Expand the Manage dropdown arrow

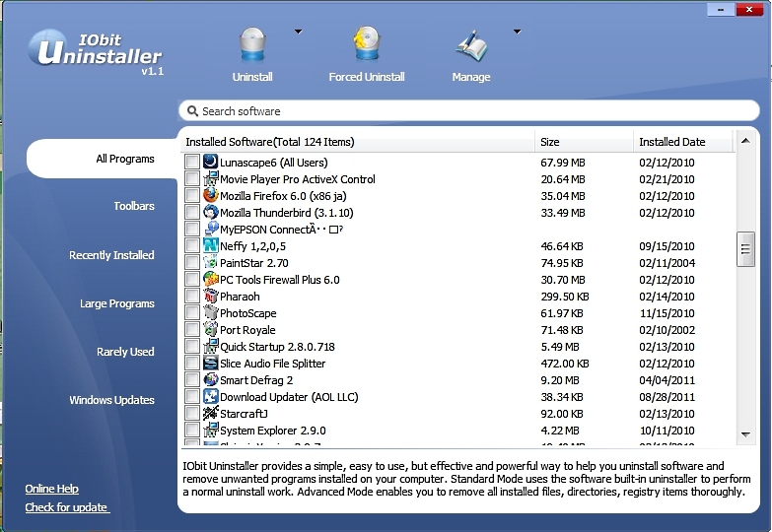click(517, 32)
